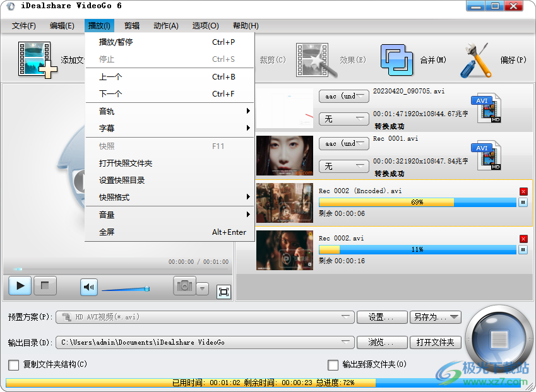This screenshot has width=536, height=392.
Task: Enable Output to Source Folder checkbox
Action: pyautogui.click(x=333, y=365)
